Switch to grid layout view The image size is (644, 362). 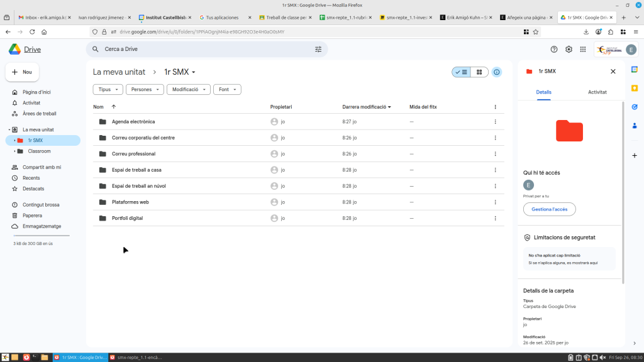[479, 72]
